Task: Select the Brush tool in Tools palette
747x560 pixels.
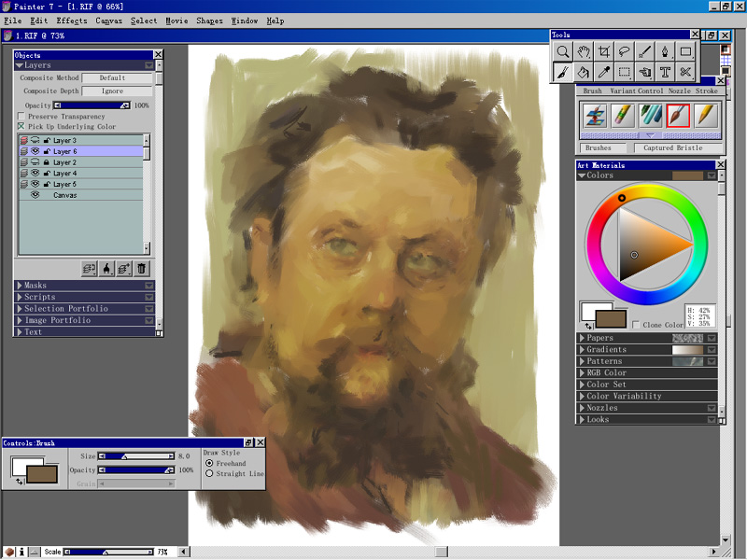Action: [563, 72]
